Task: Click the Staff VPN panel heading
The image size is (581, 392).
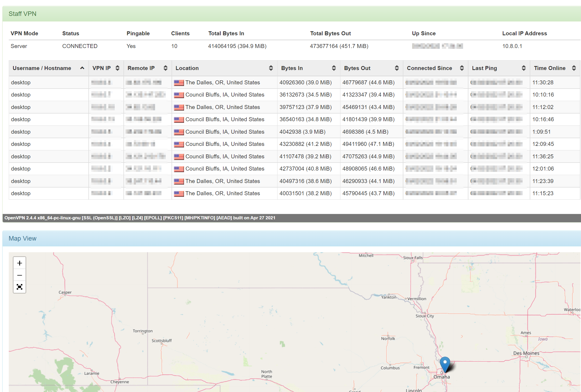Action: click(x=23, y=14)
